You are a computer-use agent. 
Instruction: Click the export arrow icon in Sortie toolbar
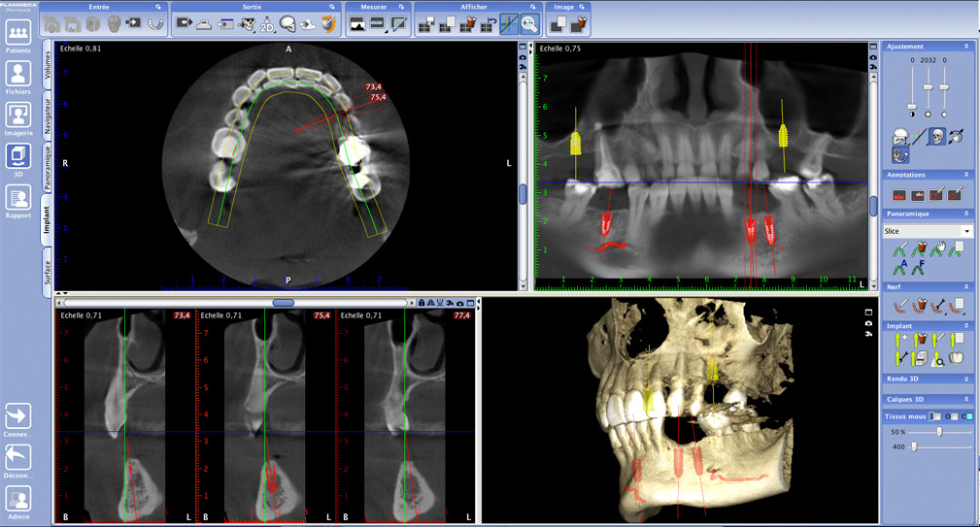pyautogui.click(x=184, y=23)
